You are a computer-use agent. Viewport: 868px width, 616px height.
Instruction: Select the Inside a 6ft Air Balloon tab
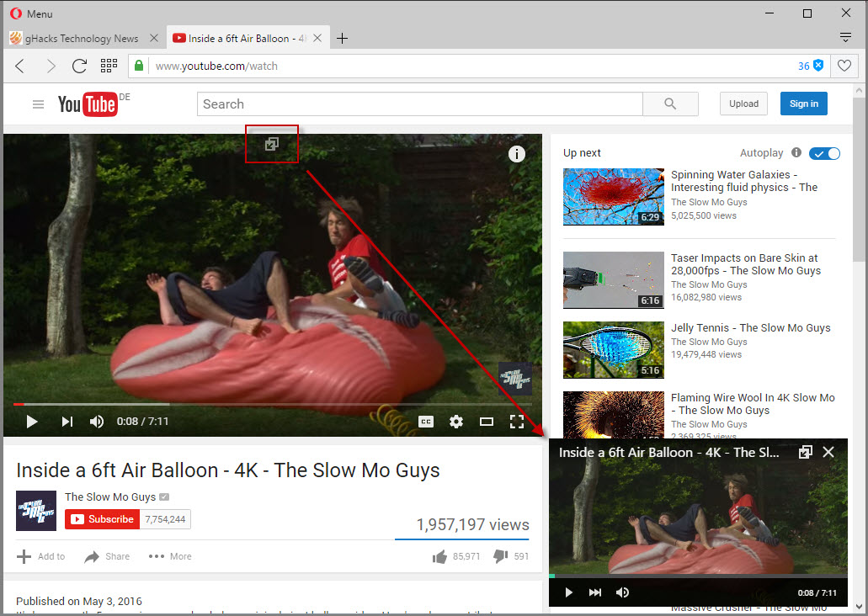[238, 38]
